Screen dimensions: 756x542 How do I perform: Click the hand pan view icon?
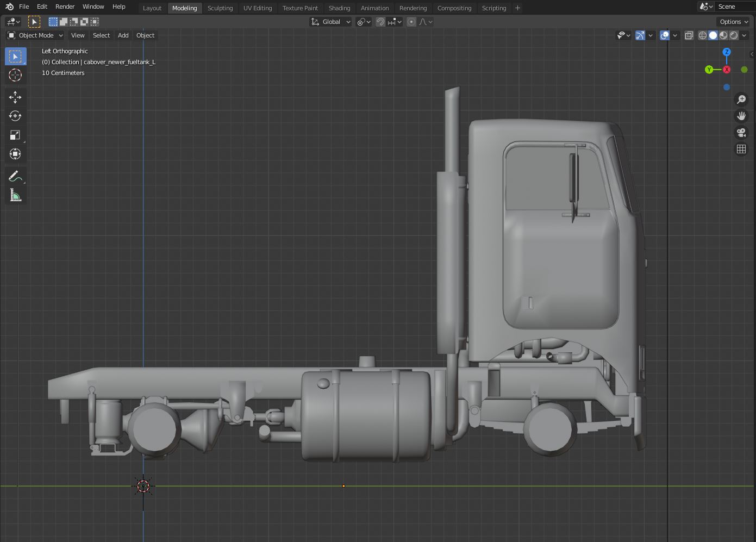tap(741, 116)
